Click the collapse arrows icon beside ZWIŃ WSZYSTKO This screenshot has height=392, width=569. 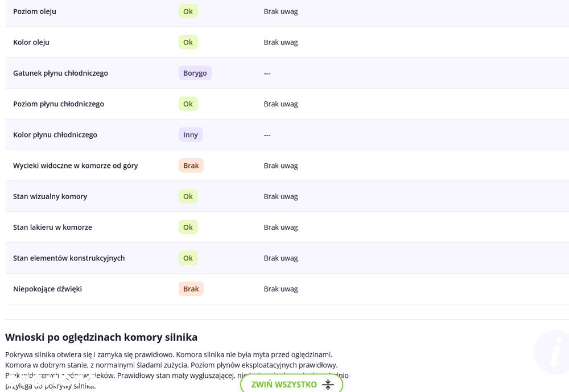pyautogui.click(x=328, y=385)
